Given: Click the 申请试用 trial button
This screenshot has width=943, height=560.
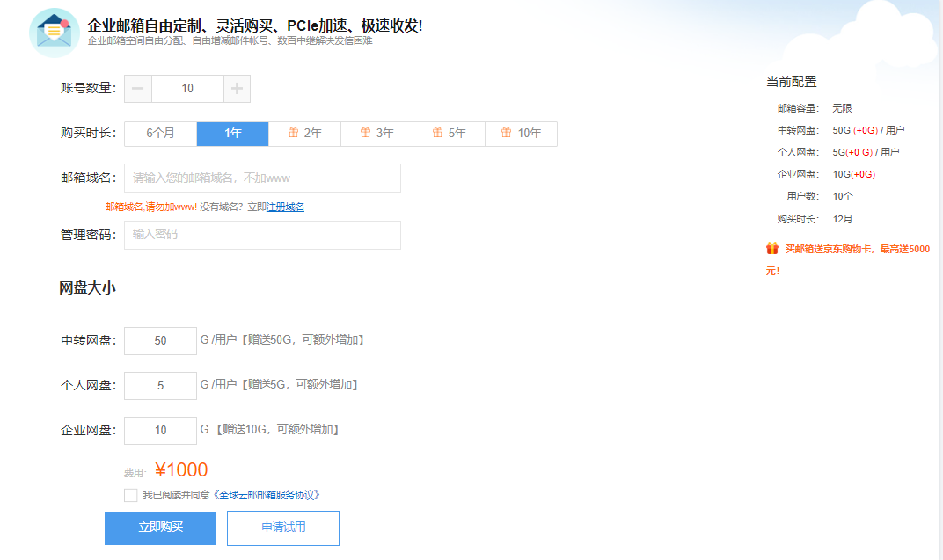Looking at the screenshot, I should pyautogui.click(x=282, y=527).
